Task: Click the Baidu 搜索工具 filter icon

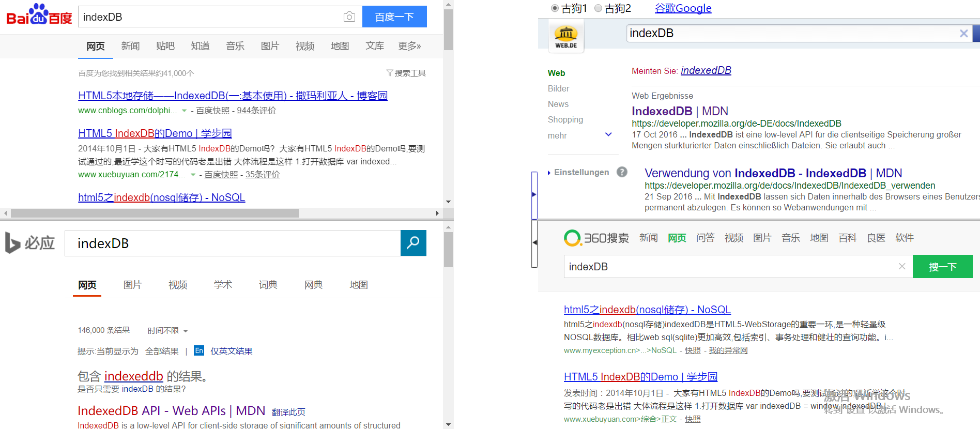Action: 390,73
